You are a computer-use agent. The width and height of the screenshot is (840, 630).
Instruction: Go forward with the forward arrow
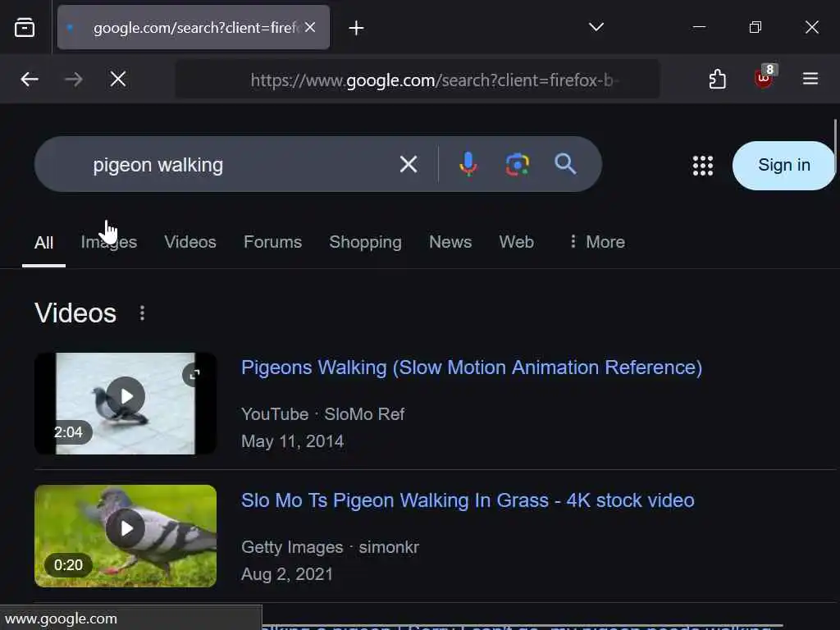[73, 80]
